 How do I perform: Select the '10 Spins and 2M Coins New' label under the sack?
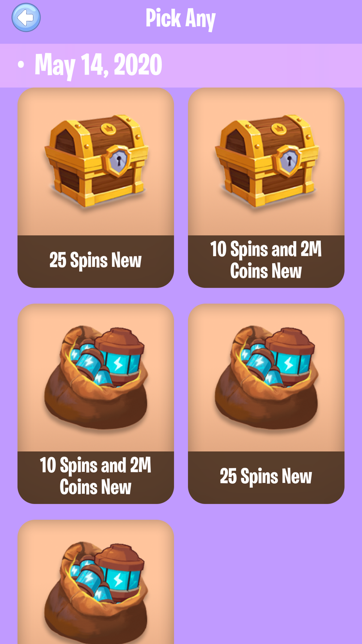coord(96,476)
